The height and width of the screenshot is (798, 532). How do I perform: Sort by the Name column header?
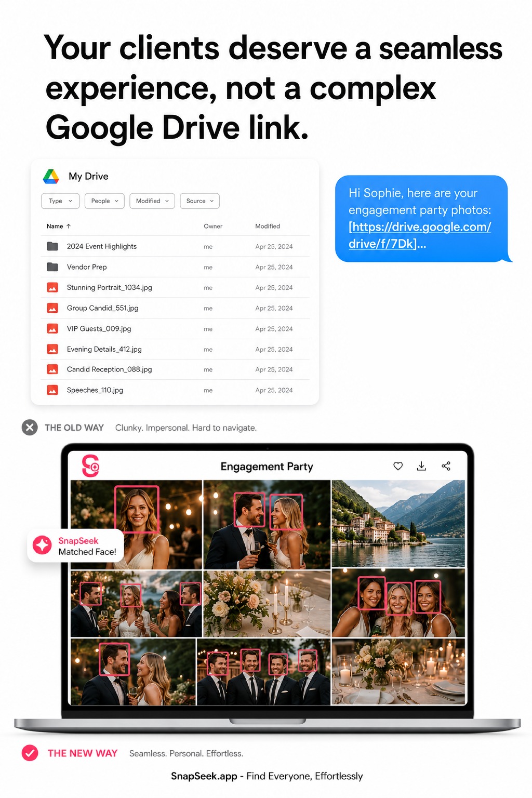(x=55, y=227)
